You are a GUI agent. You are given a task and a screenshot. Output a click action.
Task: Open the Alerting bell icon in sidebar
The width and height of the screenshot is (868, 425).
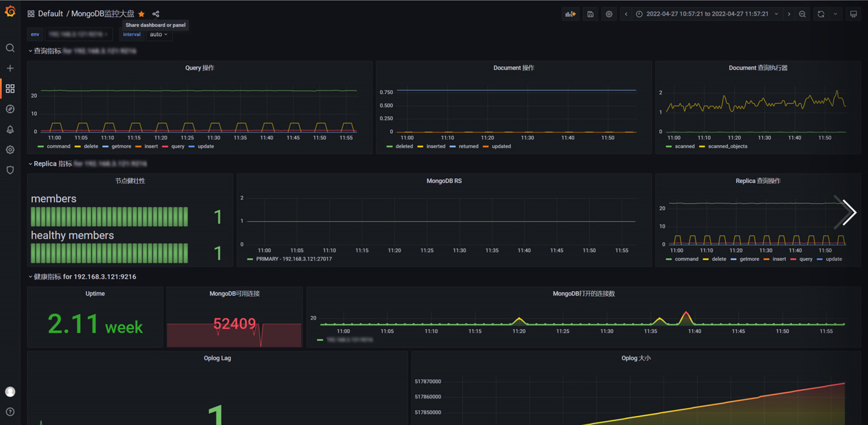pos(10,129)
